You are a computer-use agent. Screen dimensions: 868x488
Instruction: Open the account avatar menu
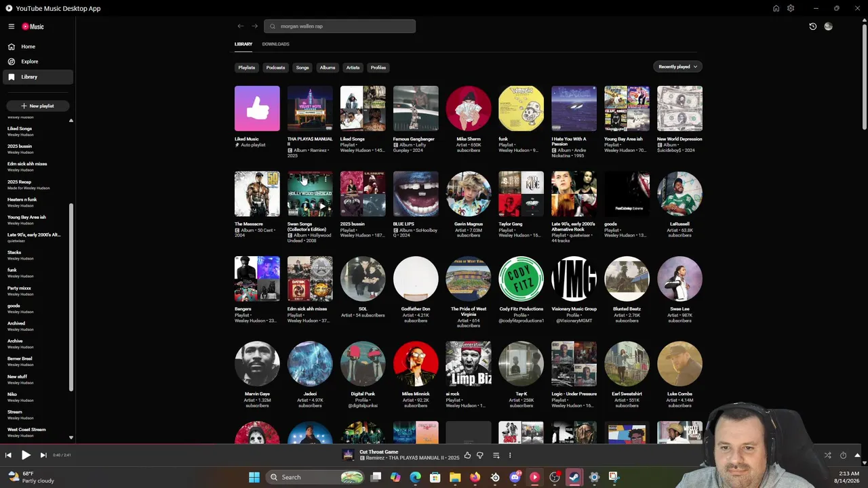828,26
